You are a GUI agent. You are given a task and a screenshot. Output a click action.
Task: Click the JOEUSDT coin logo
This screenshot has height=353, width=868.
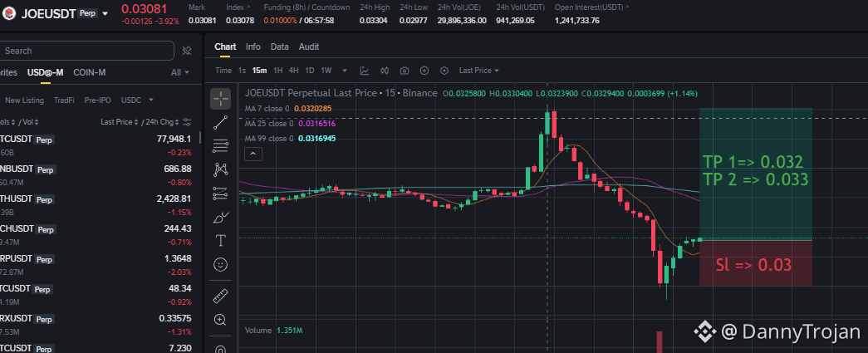click(7, 14)
